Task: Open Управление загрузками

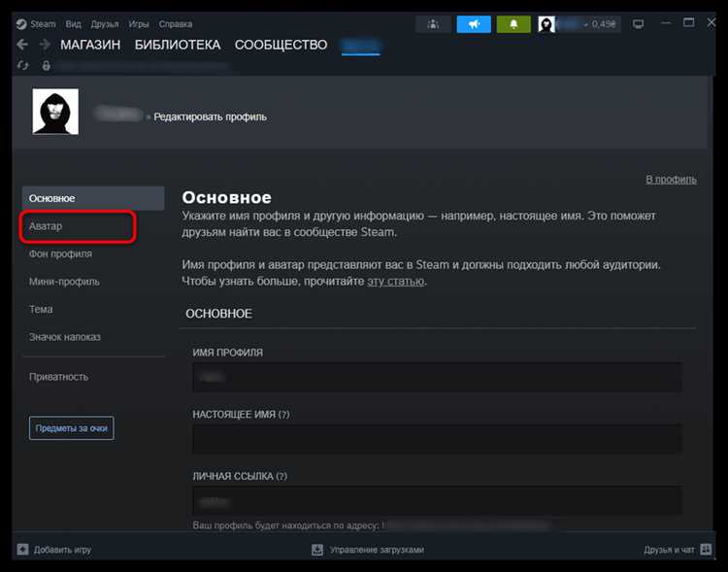Action: click(x=377, y=550)
